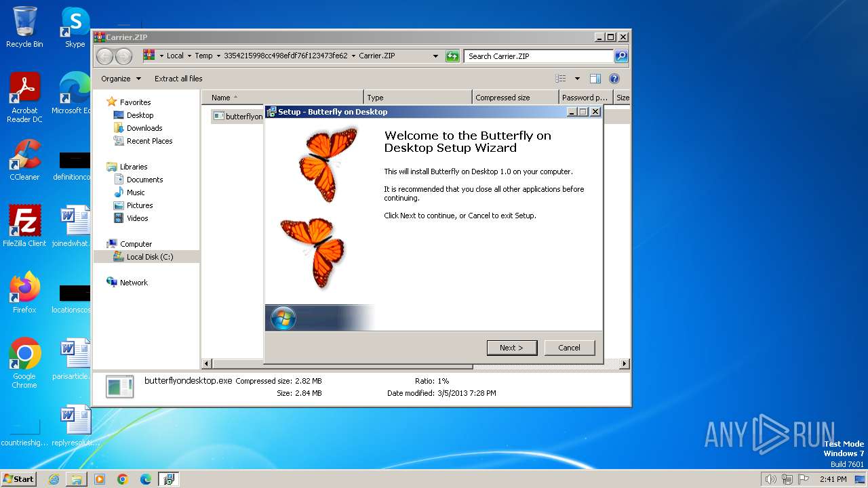Screen dimensions: 868x488
Task: Sort by the Type column header
Action: (x=418, y=98)
